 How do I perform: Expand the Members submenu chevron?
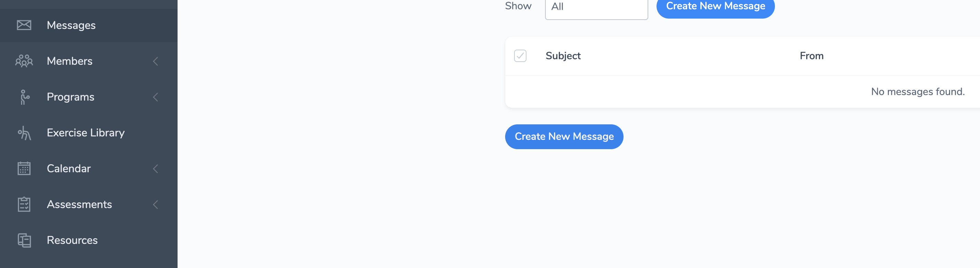point(155,61)
